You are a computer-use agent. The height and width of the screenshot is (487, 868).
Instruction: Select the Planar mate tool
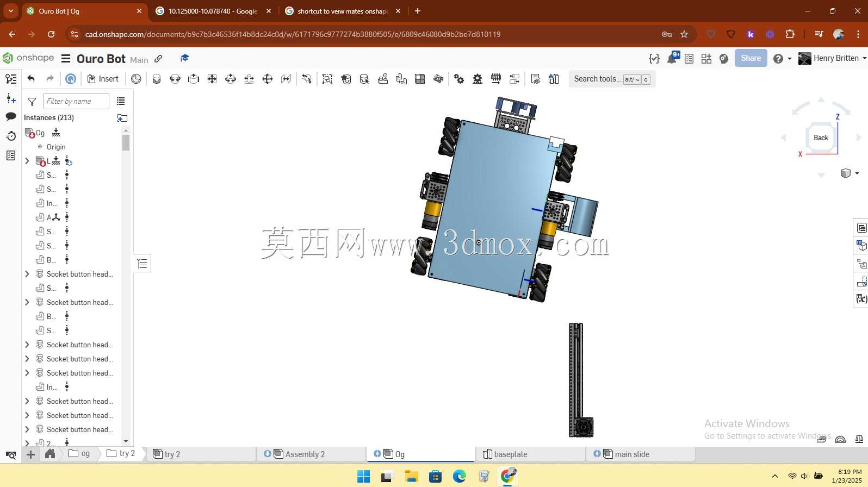212,79
